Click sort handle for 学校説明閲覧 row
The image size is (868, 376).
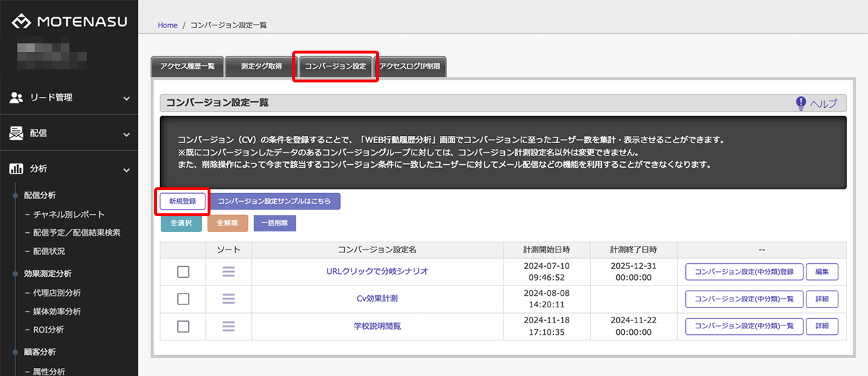pyautogui.click(x=229, y=326)
